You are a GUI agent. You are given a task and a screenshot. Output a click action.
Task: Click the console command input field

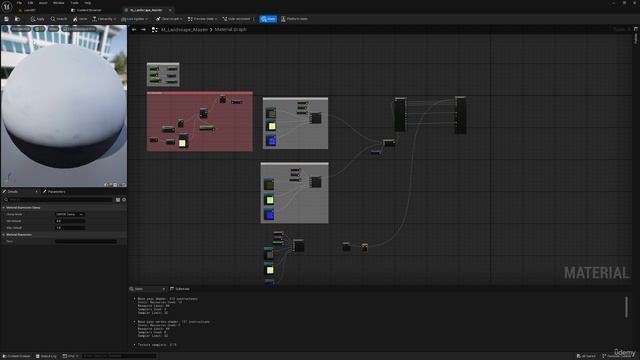tap(119, 356)
